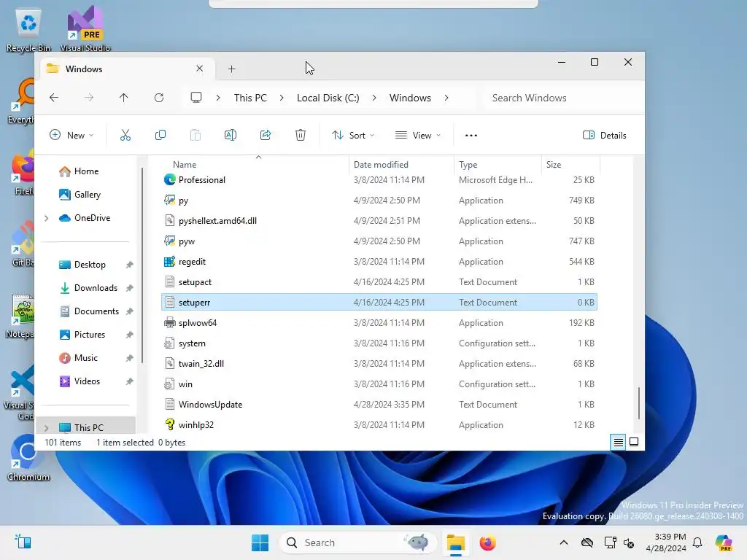Viewport: 747px width, 560px height.
Task: Click the Rename icon in toolbar
Action: point(230,135)
